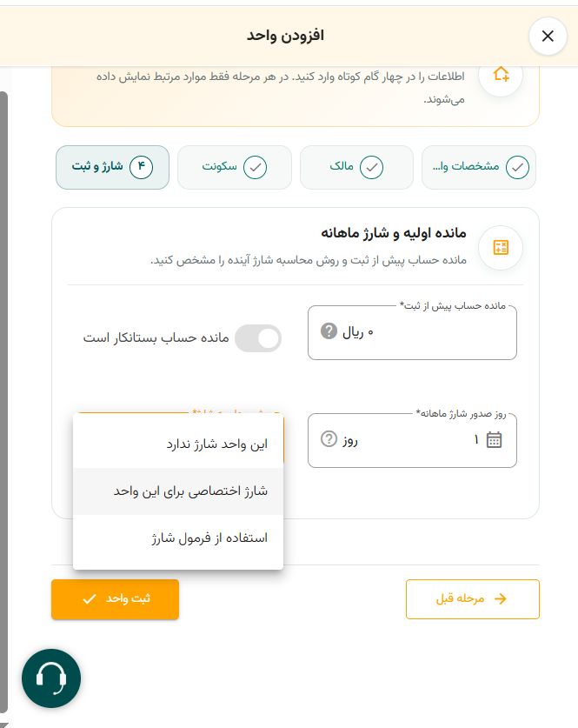
Task: Click the add-home icon in the info banner
Action: tap(501, 75)
